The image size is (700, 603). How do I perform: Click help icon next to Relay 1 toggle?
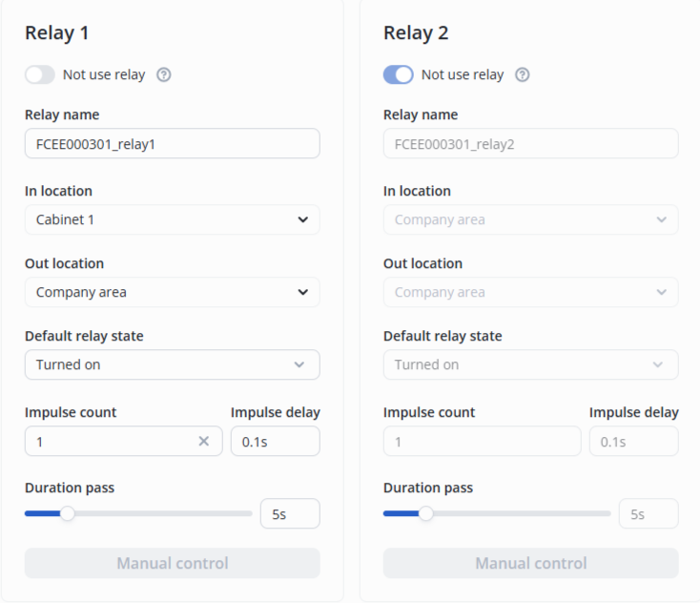pos(163,74)
